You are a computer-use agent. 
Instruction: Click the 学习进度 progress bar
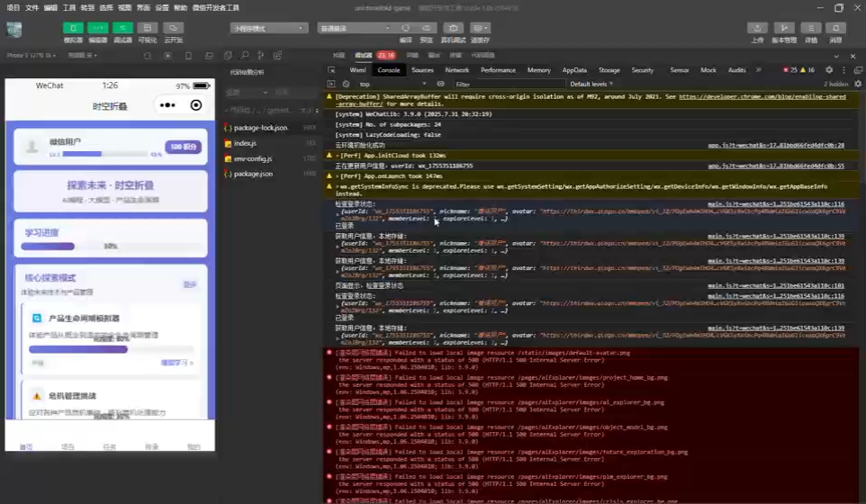pyautogui.click(x=111, y=247)
